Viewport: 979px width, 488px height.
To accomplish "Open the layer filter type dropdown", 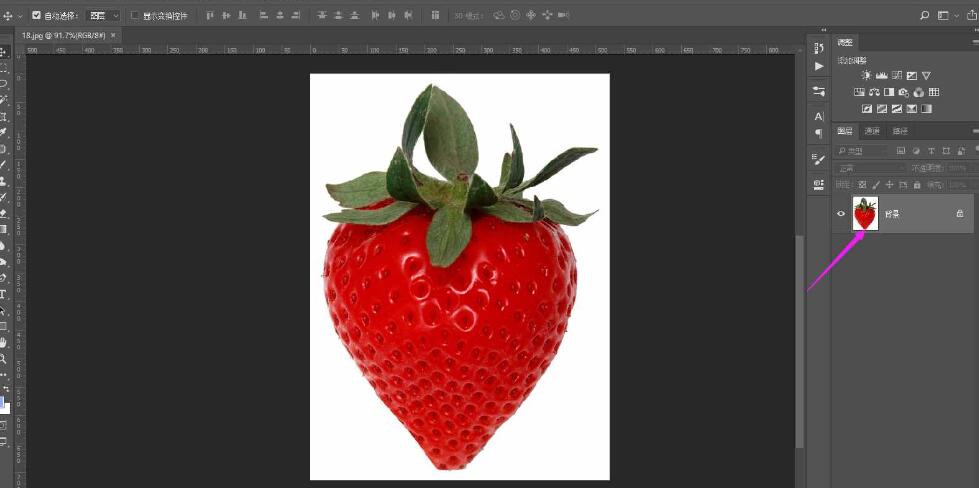I will 862,151.
